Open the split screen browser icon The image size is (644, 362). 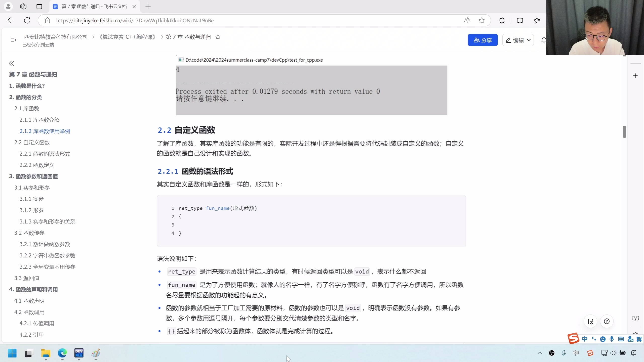point(520,20)
